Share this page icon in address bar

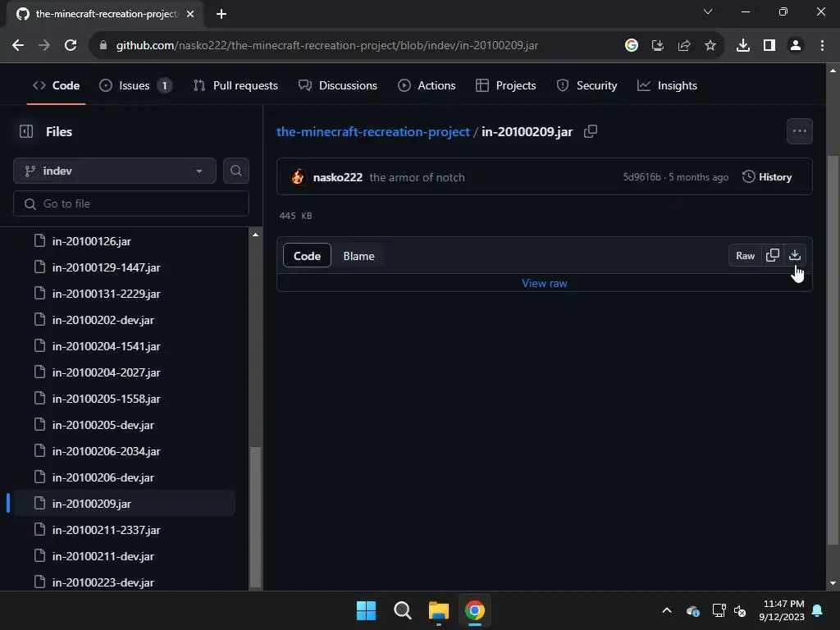pos(684,46)
